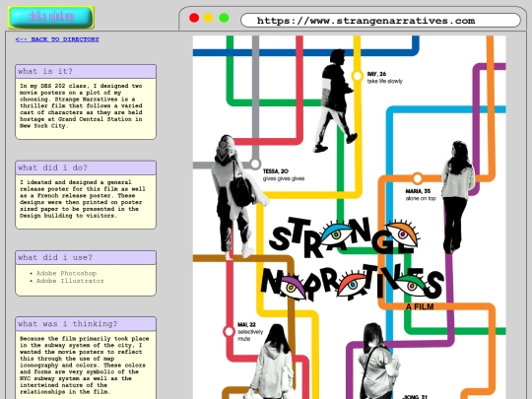
Task: Click the subway map iconography paragraph
Action: tap(84, 366)
